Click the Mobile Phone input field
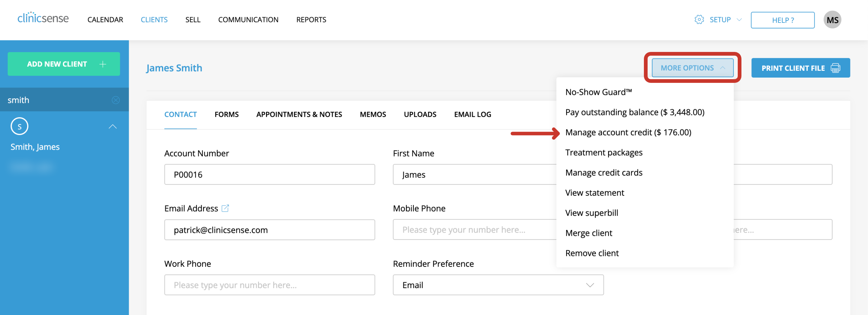The image size is (868, 315). [x=474, y=230]
